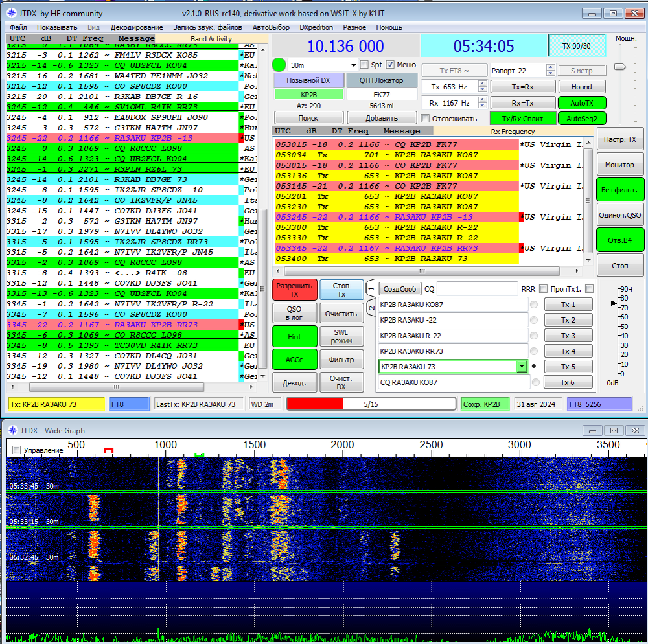Click the Одиноч.QSO button
This screenshot has width=648, height=644.
pyautogui.click(x=620, y=215)
